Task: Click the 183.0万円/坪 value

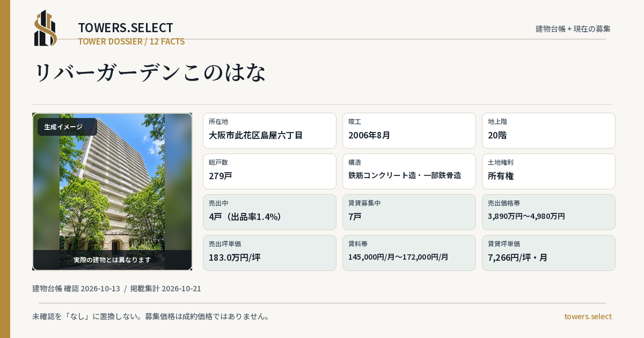Action: tap(235, 258)
